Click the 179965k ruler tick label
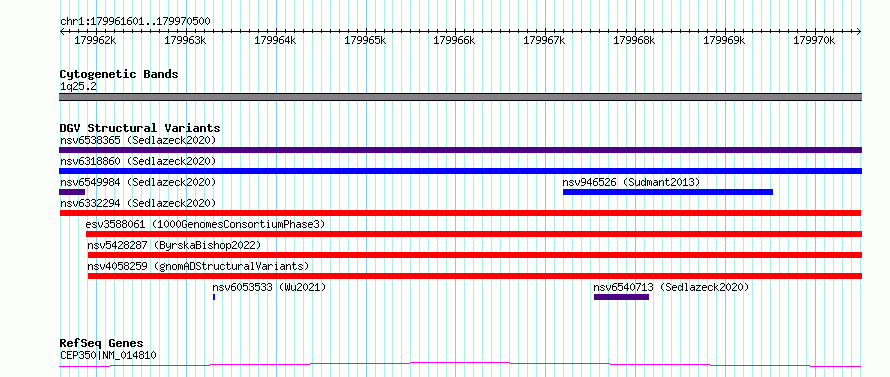This screenshot has height=377, width=890. pos(365,41)
